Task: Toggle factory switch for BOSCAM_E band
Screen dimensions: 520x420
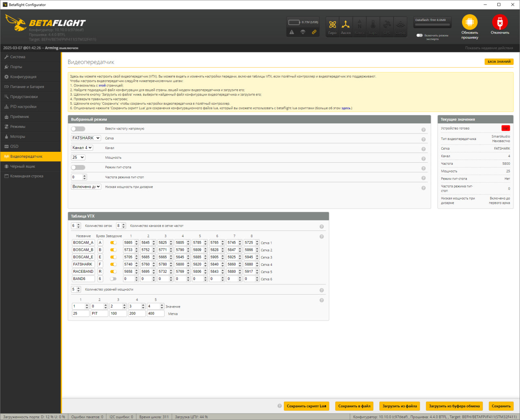Action: point(113,257)
